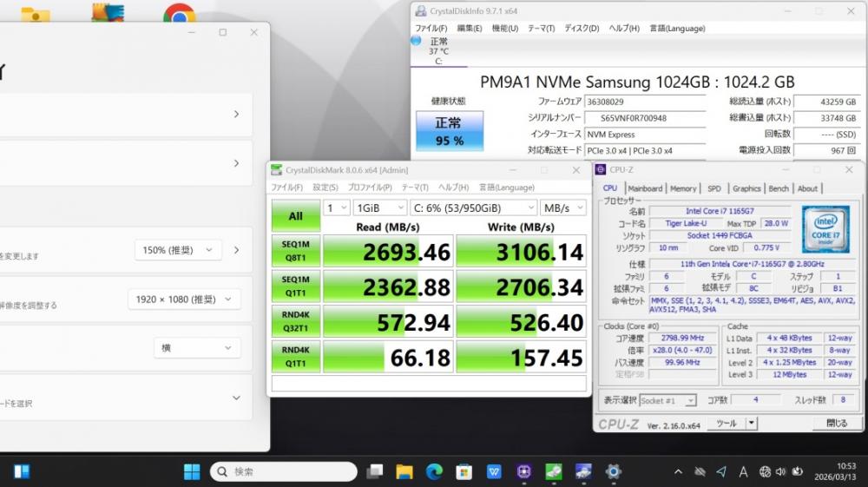Switch to CPU-Z Mainboard tab
Viewport: 868px width, 487px height.
pyautogui.click(x=645, y=188)
